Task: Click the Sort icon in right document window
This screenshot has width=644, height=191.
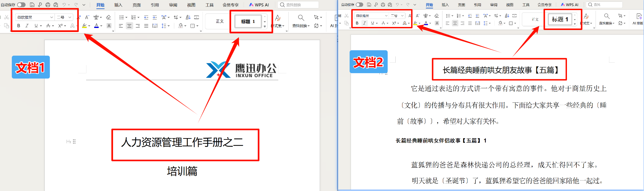Action: coord(507,15)
